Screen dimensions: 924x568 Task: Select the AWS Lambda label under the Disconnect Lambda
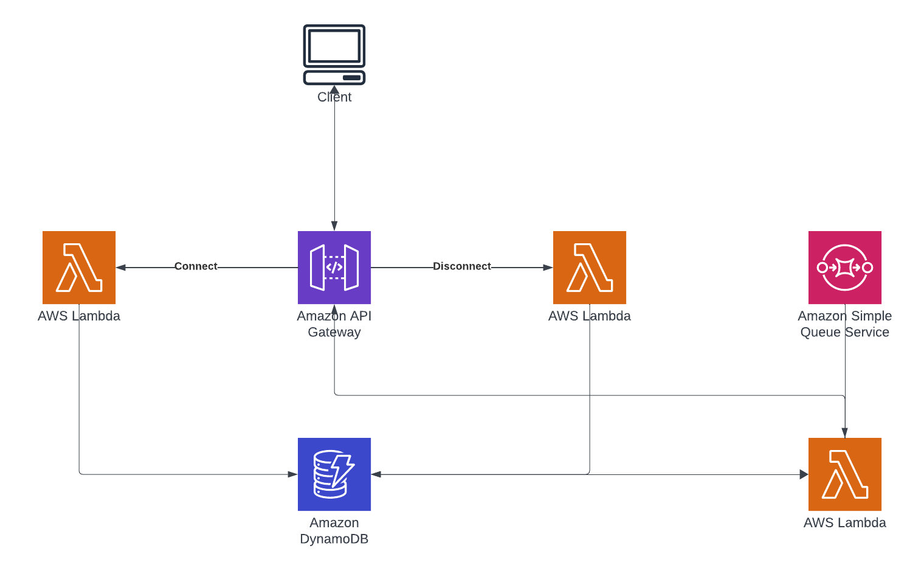point(590,316)
